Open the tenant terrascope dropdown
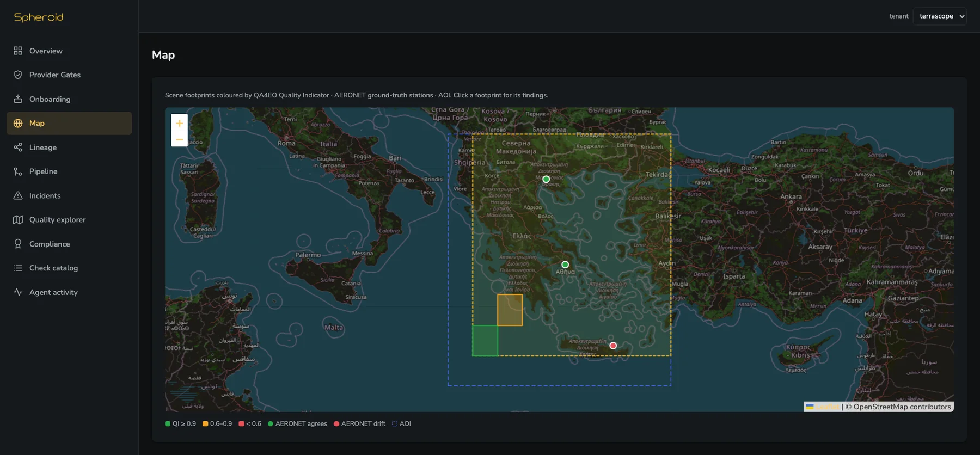 (940, 16)
